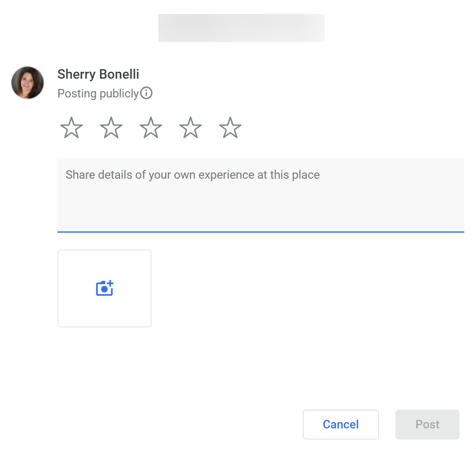The width and height of the screenshot is (476, 449).
Task: Click the add photo camera icon
Action: click(x=104, y=288)
